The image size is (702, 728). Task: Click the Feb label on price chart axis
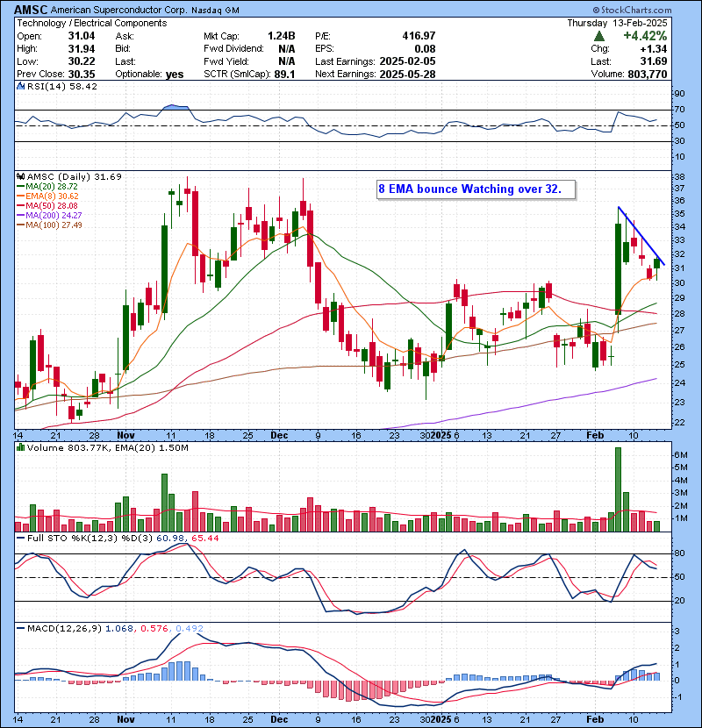click(x=595, y=436)
